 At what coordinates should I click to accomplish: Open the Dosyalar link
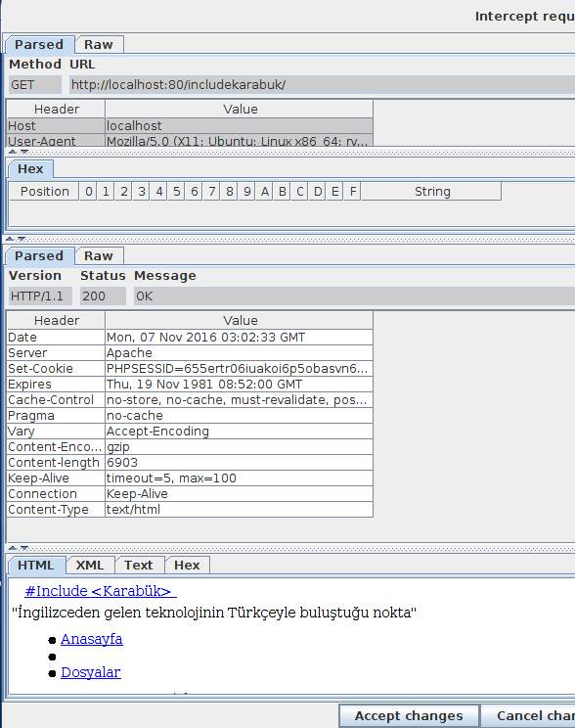(x=91, y=673)
